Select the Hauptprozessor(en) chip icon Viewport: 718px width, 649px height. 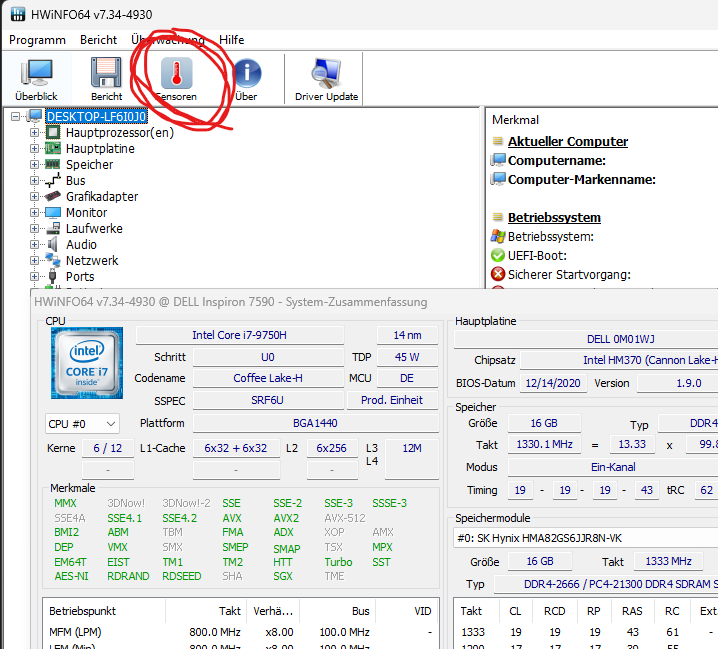[53, 133]
